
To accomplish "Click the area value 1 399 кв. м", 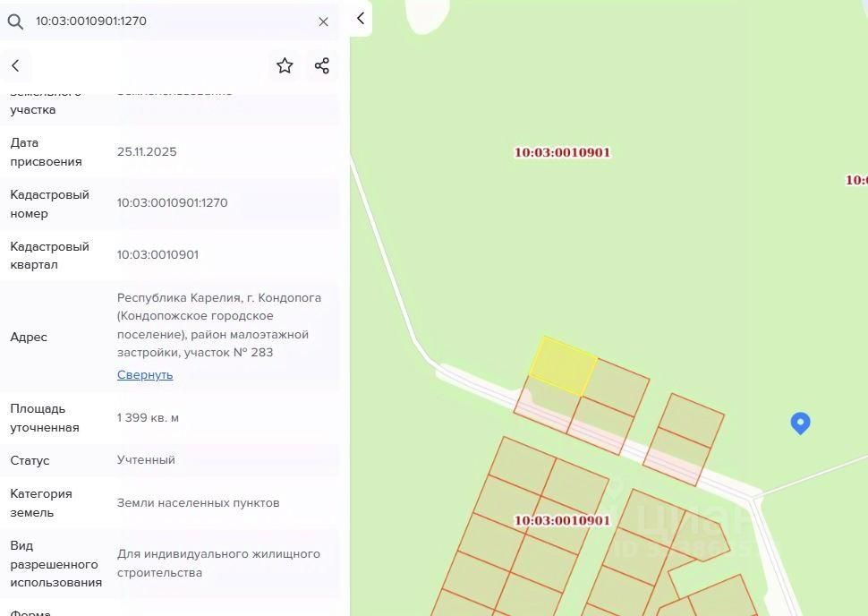I will [x=148, y=418].
